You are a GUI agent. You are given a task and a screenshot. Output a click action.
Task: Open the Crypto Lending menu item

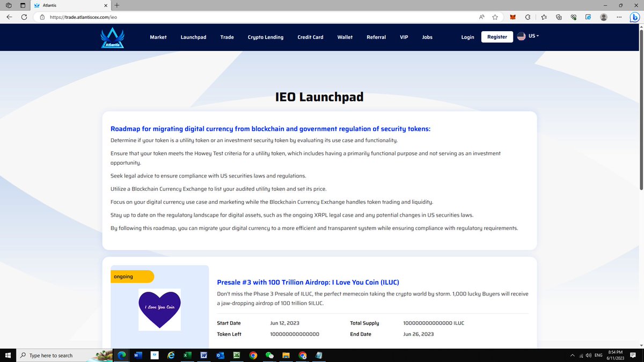tap(266, 37)
